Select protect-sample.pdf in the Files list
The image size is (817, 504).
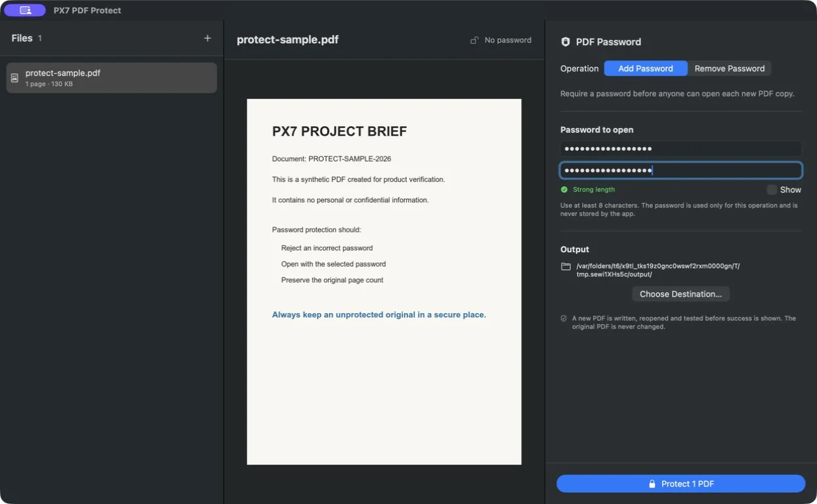pyautogui.click(x=112, y=77)
